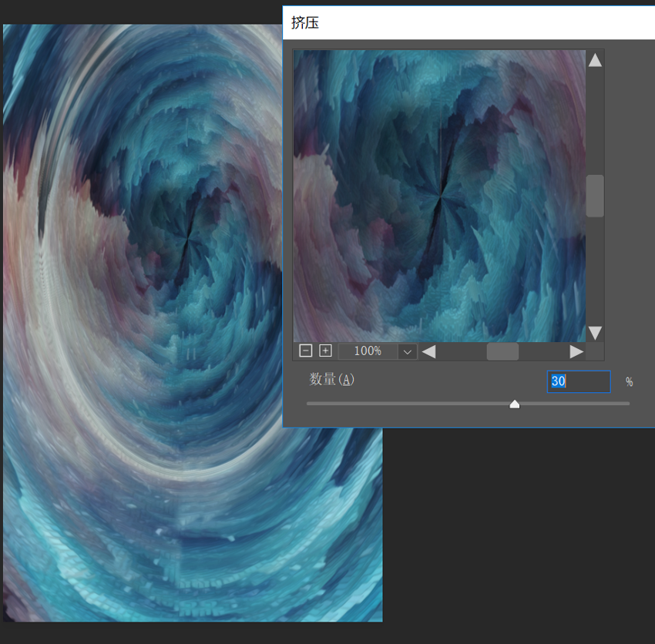The height and width of the screenshot is (644, 655).
Task: Click the zoom in plus icon
Action: 325,351
